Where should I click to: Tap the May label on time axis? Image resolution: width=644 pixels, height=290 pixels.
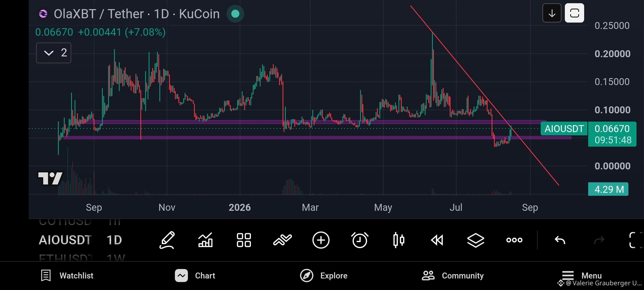pyautogui.click(x=383, y=207)
